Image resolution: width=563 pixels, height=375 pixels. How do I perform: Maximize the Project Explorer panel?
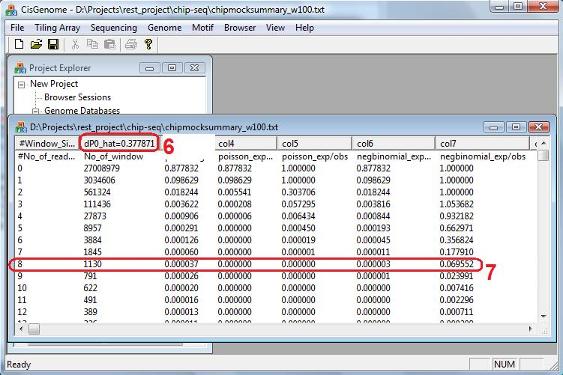pyautogui.click(x=172, y=68)
